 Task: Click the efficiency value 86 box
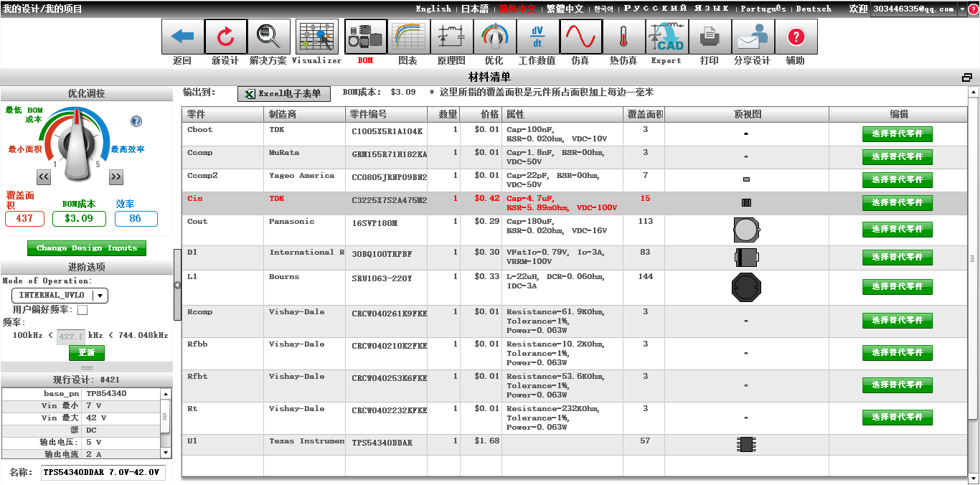click(x=136, y=218)
